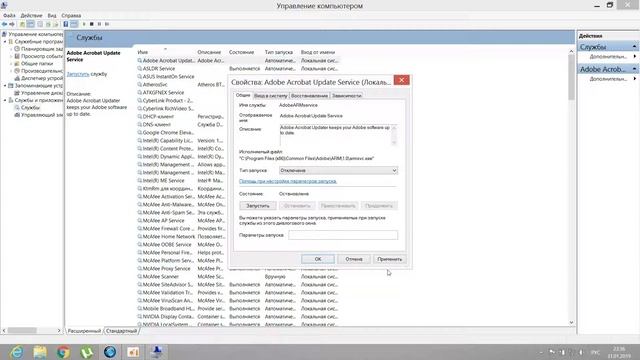The height and width of the screenshot is (360, 640).
Task: Sort by the Тип запуска column header
Action: point(278,52)
